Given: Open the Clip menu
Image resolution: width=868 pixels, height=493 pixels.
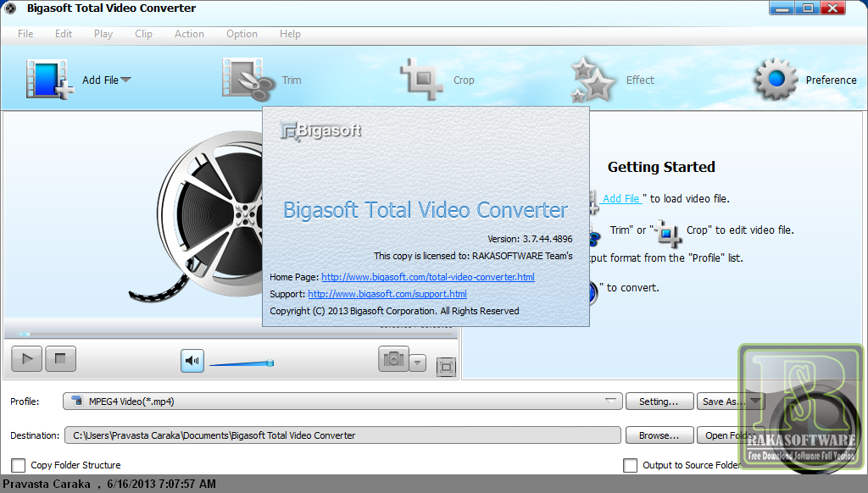Looking at the screenshot, I should 143,34.
